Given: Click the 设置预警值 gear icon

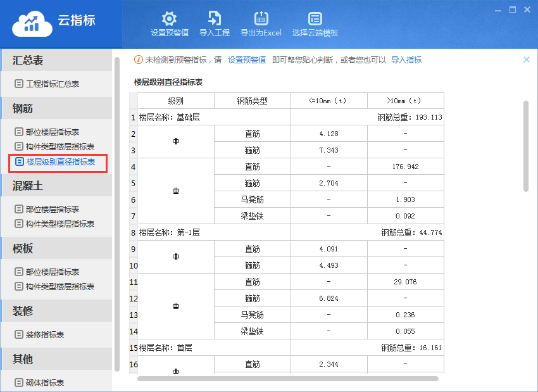Looking at the screenshot, I should (x=169, y=18).
